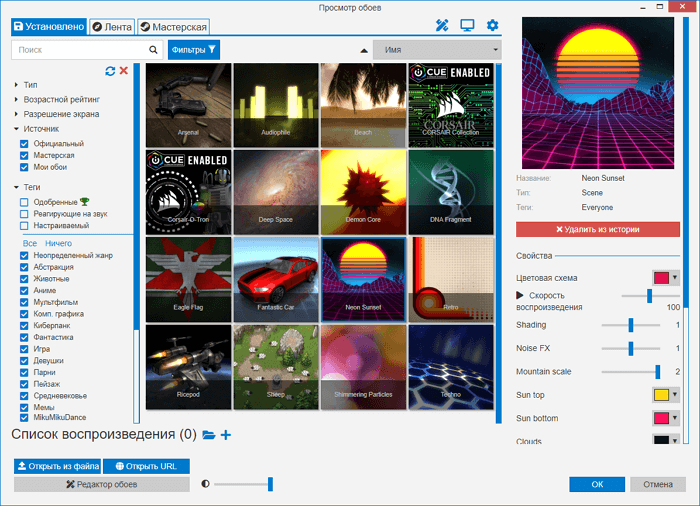Open the wallpaper tools wrench icon
Viewport: 700px width, 506px height.
[442, 25]
